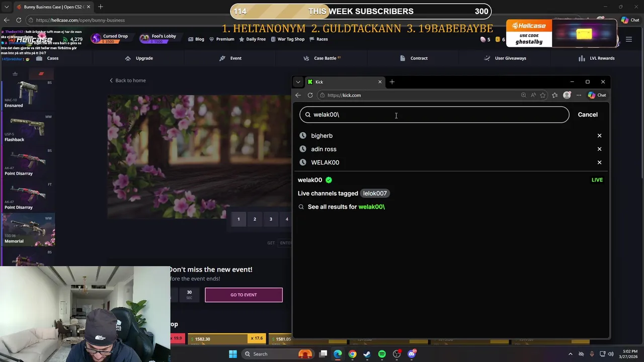See all results for welak00\
Image resolution: width=644 pixels, height=362 pixels.
coord(346,207)
